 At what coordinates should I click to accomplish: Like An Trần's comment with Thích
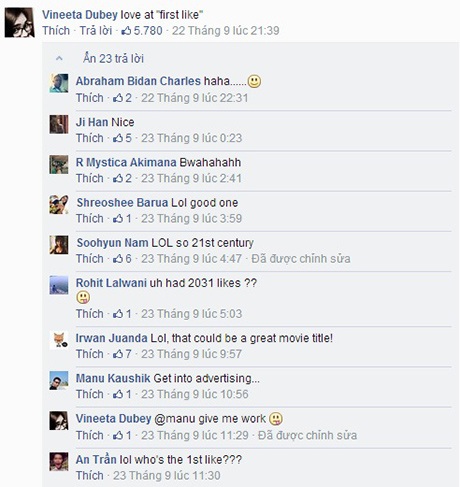(x=90, y=476)
